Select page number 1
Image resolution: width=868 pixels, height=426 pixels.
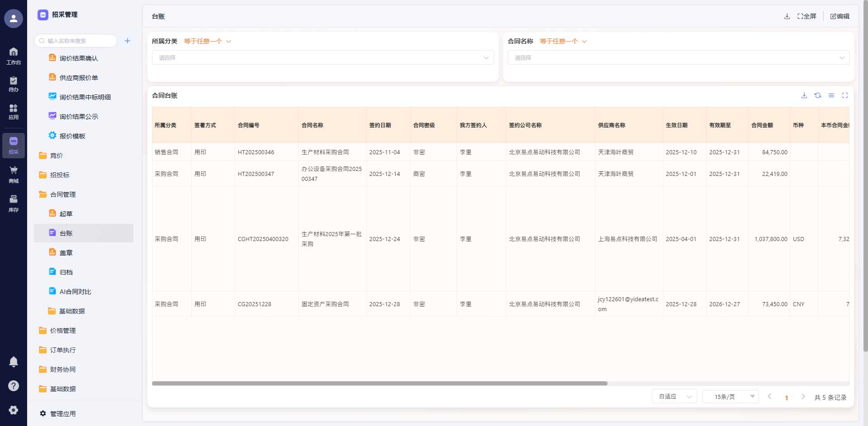coord(787,398)
